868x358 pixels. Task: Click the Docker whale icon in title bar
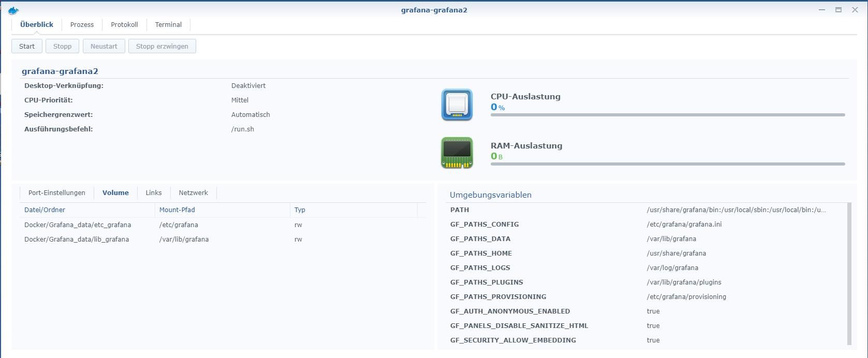[13, 10]
